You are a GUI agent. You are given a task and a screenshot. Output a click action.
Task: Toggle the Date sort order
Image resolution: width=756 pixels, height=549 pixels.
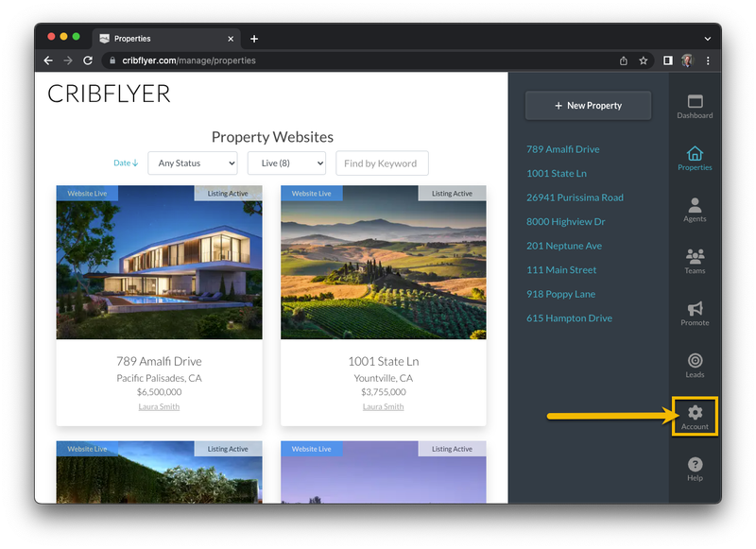point(126,163)
